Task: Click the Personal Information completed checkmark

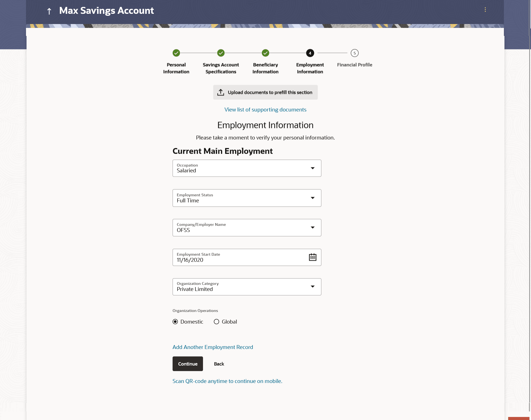Action: [x=176, y=53]
